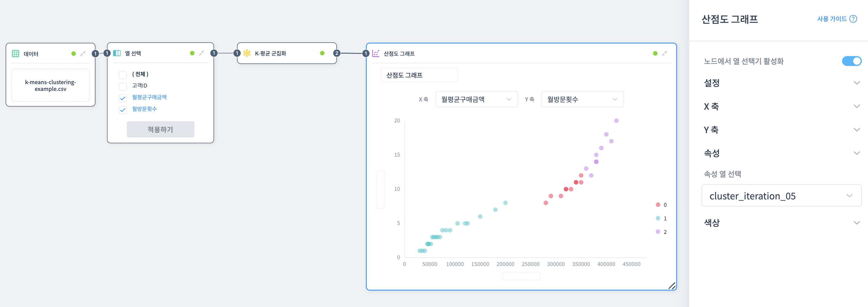Screen dimensions: 868x307
Task: Uncheck the 월평균구매금액 checkbox
Action: 123,98
